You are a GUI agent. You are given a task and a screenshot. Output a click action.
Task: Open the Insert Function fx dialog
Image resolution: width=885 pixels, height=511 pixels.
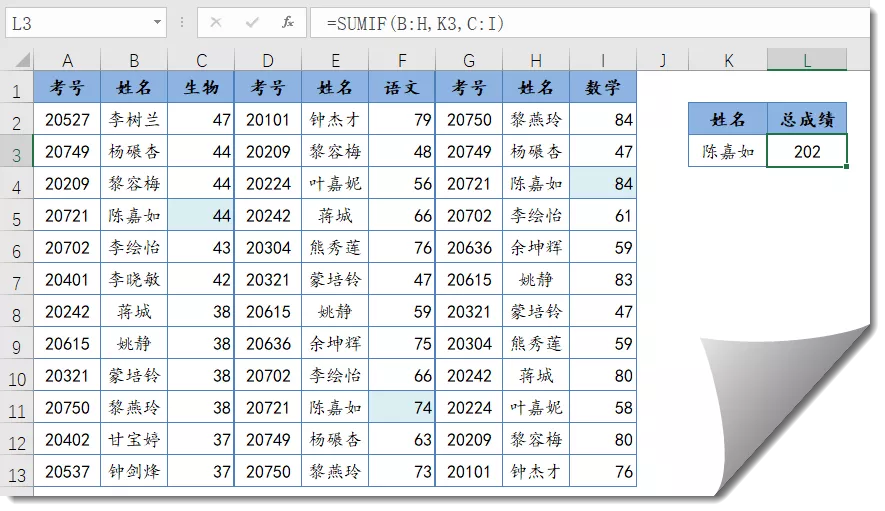[x=287, y=22]
